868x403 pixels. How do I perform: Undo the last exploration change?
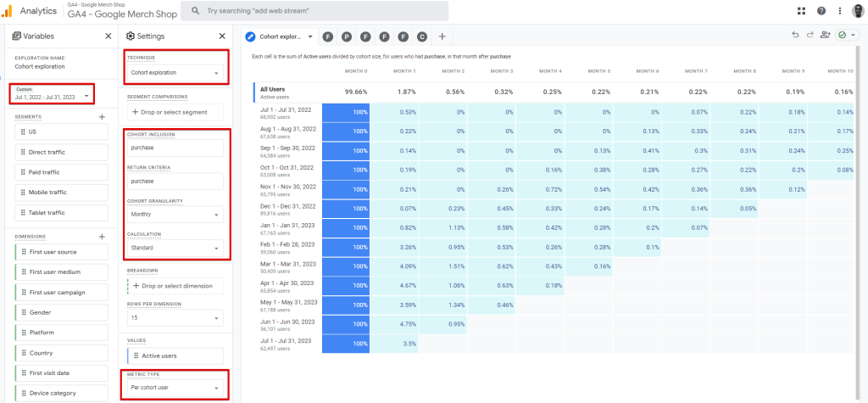pos(795,35)
